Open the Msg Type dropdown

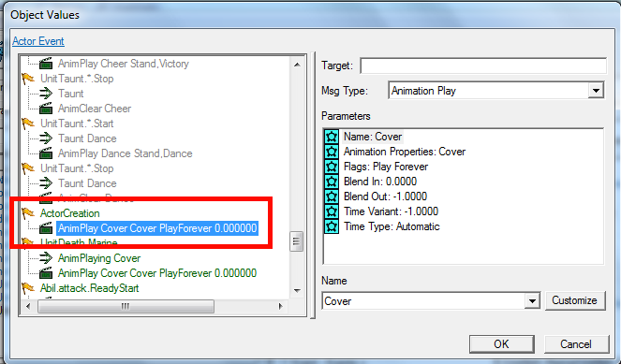(596, 91)
